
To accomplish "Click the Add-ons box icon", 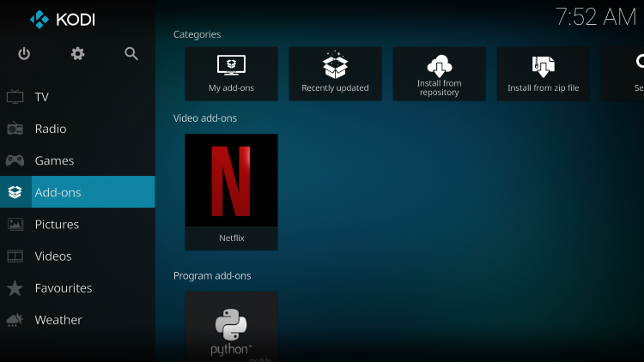I will click(15, 192).
